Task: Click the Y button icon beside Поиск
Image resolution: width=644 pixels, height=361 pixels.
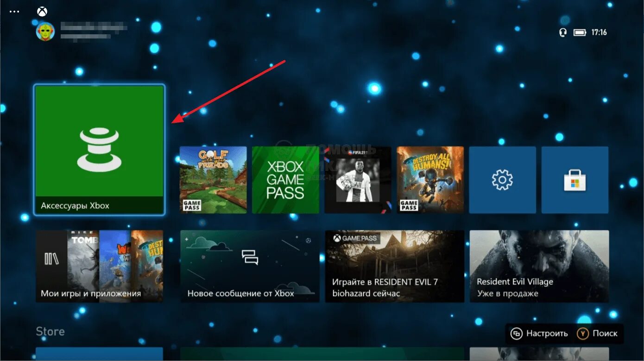Action: point(582,333)
